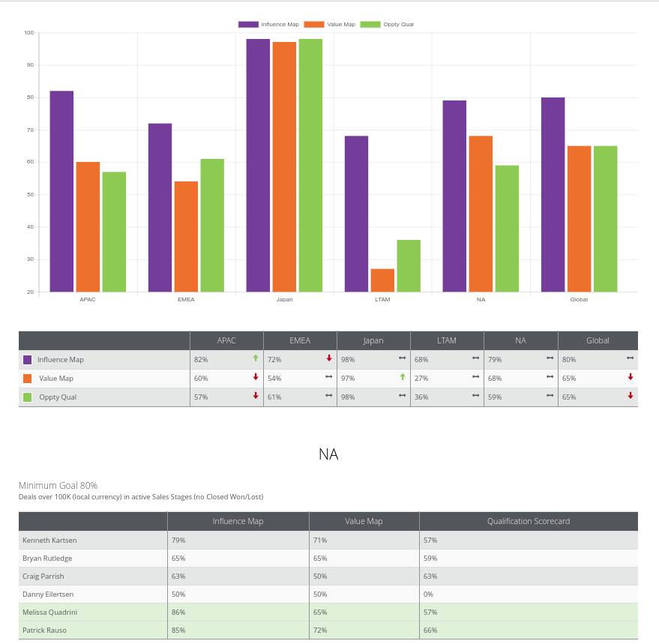
Task: Click the red down arrow for Global Value Map
Action: coord(631,376)
